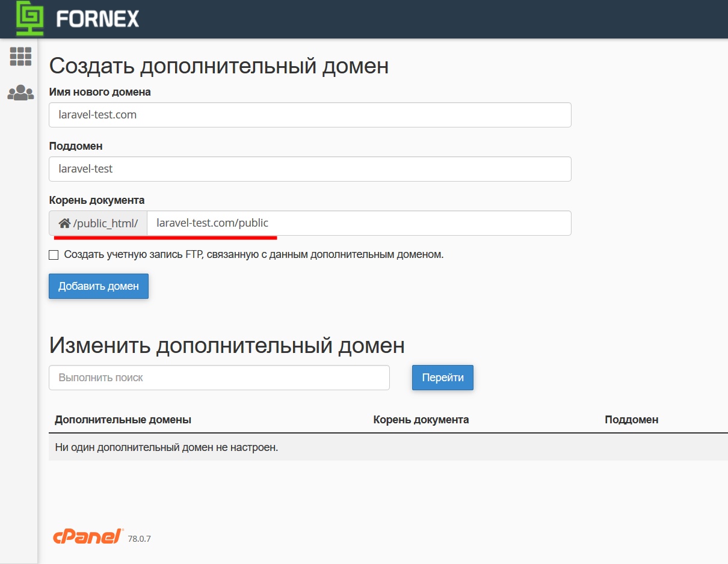Focus the Выполнить поиск search box
Screen dimensions: 728x564
pyautogui.click(x=219, y=378)
